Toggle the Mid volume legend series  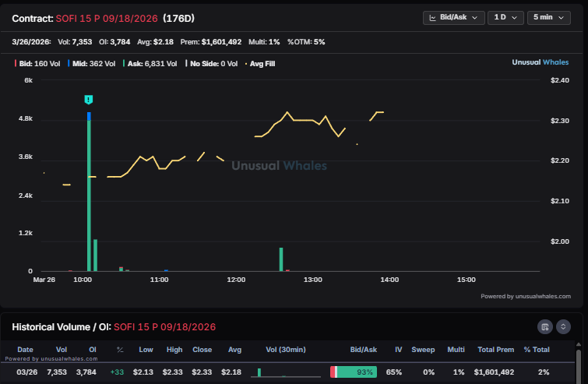tap(92, 64)
